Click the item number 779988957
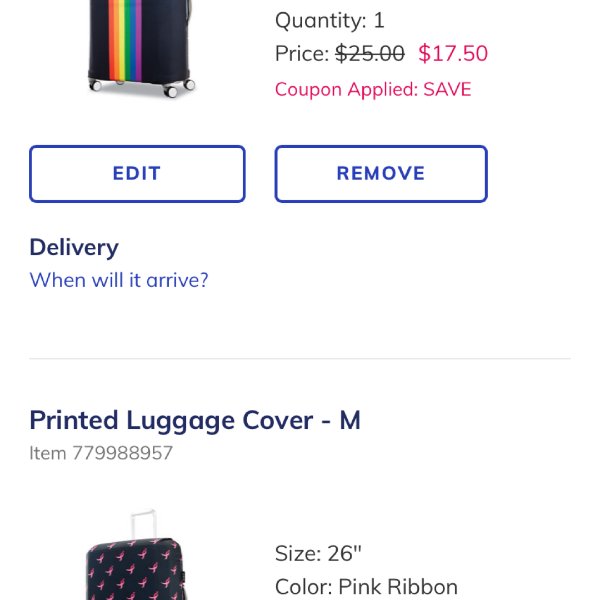The height and width of the screenshot is (600, 600). click(101, 453)
